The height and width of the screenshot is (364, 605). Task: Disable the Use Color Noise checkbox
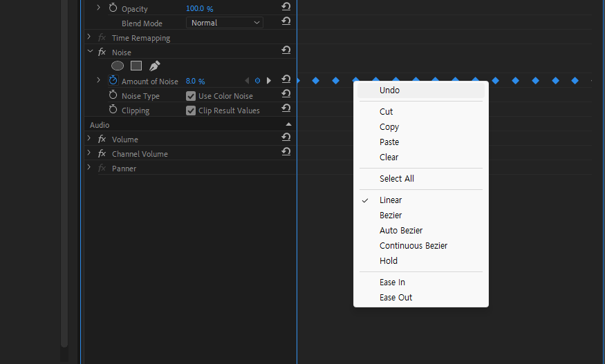(191, 96)
